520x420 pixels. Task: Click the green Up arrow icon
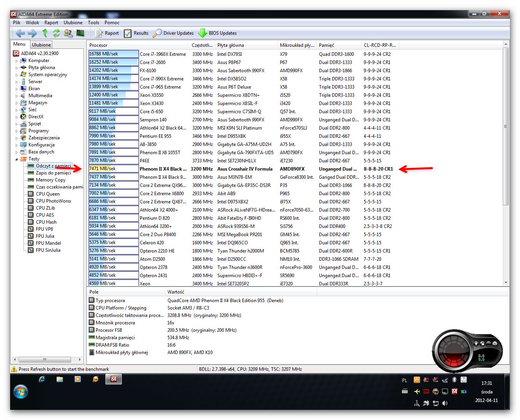(x=45, y=33)
